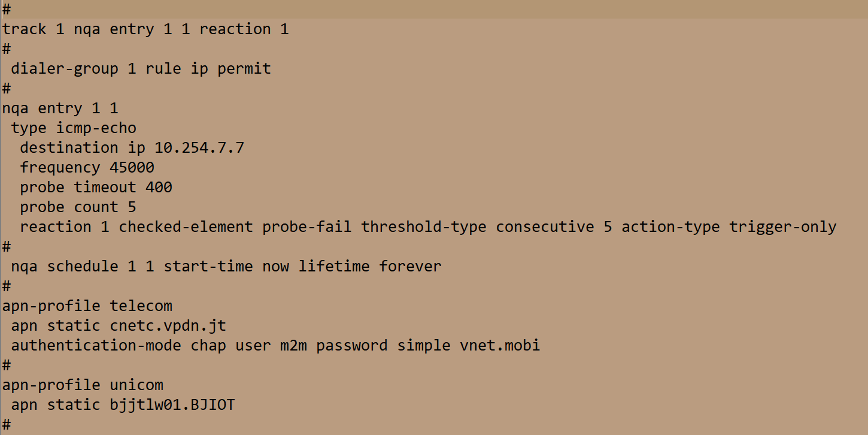868x435 pixels.
Task: Click the "track 1 nqa entry" line
Action: point(145,29)
